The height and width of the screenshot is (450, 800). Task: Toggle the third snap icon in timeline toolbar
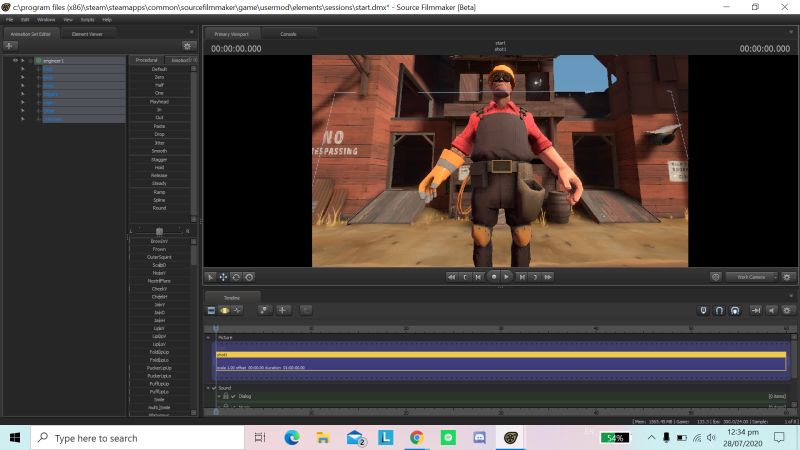click(x=735, y=310)
